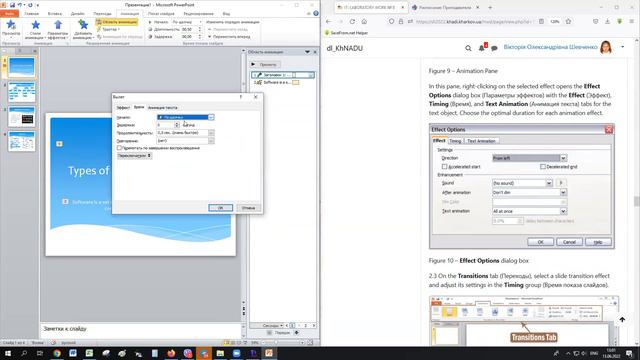Open Effect Options (Параметры эффектов) in ribbon
Image resolution: width=640 pixels, height=360 pixels.
point(58,30)
